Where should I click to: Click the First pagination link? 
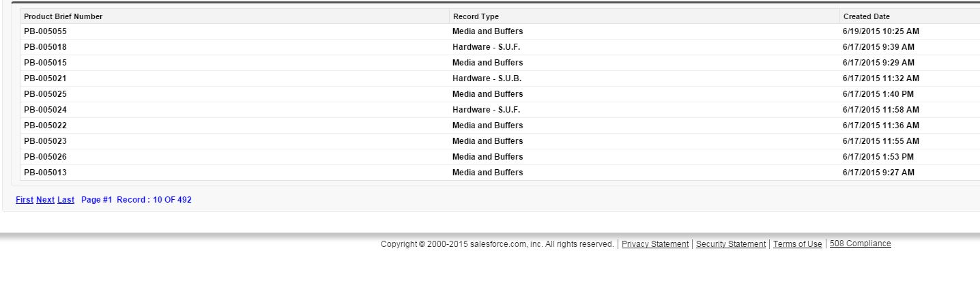25,200
